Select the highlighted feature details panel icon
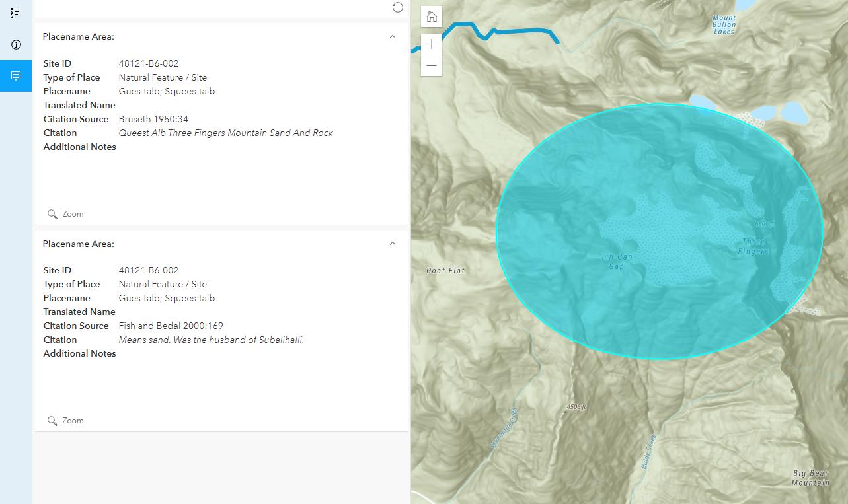 click(16, 76)
